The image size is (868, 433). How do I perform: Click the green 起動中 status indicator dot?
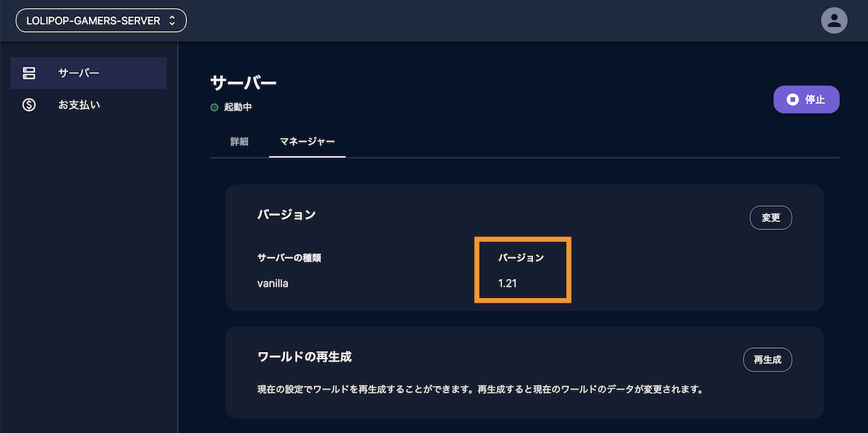click(x=213, y=107)
